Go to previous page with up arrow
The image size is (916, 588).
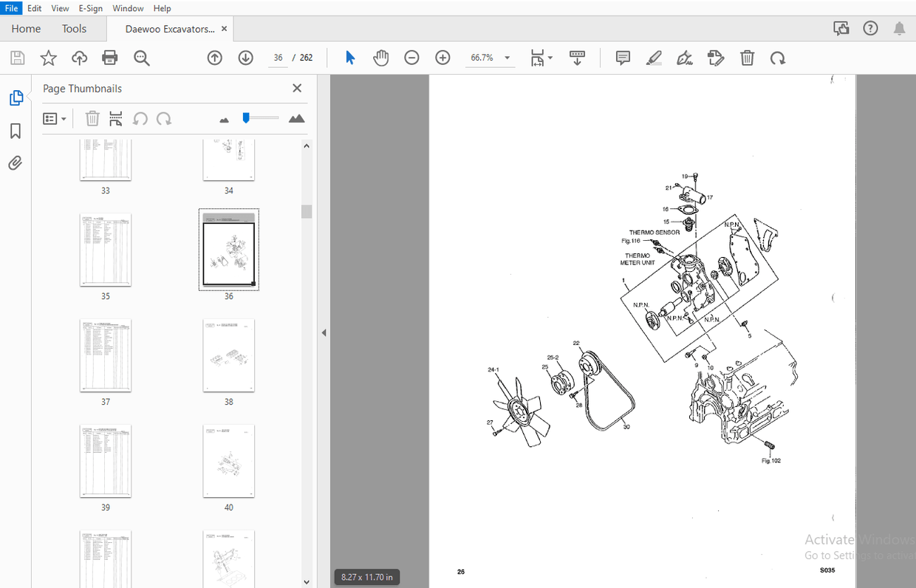(x=215, y=58)
